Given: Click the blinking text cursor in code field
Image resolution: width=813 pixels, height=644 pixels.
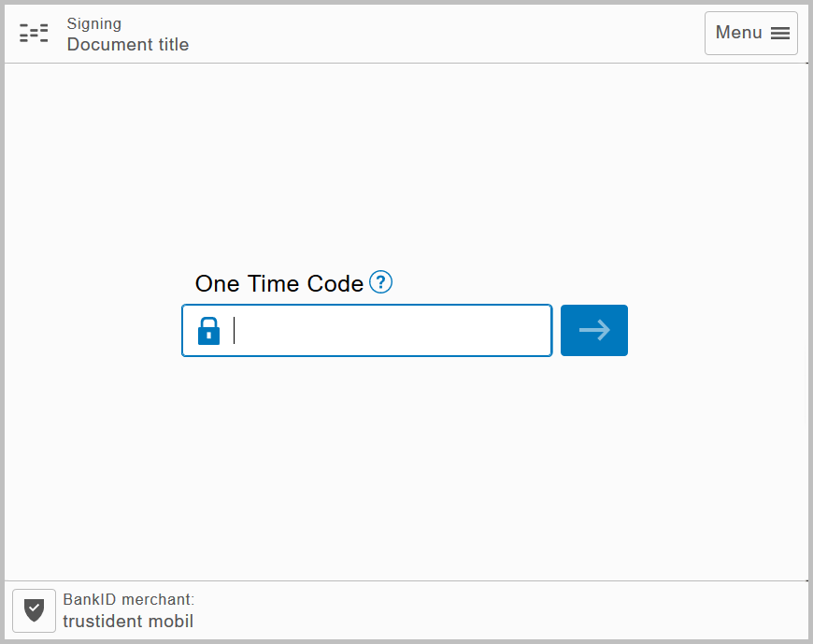Looking at the screenshot, I should point(234,330).
